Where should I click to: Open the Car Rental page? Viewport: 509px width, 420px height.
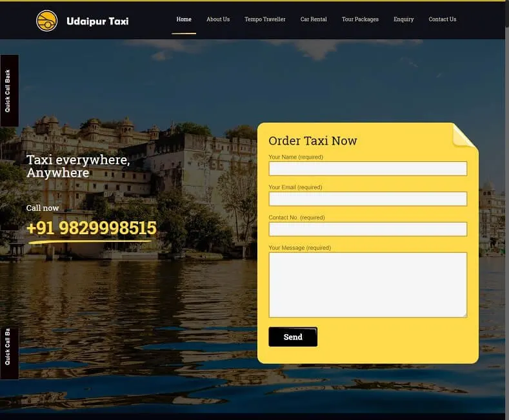pyautogui.click(x=314, y=19)
